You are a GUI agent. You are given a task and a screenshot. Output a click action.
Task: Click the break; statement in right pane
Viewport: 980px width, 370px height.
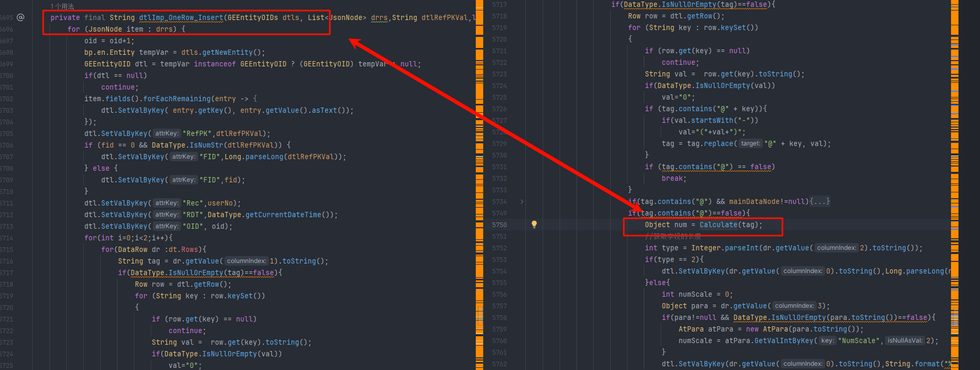[674, 178]
